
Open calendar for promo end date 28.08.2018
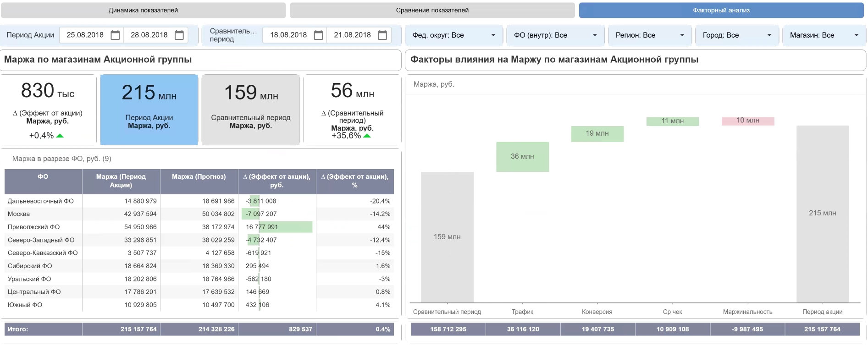(179, 35)
